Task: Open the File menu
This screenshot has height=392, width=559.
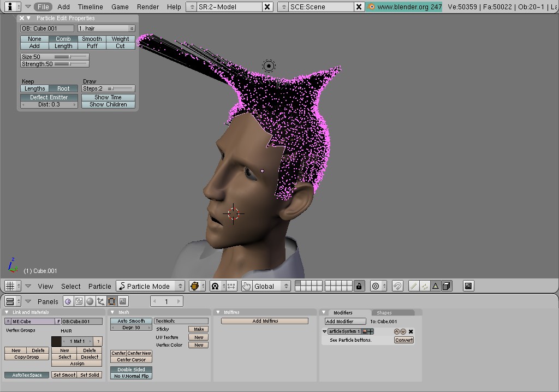Action: tap(43, 7)
